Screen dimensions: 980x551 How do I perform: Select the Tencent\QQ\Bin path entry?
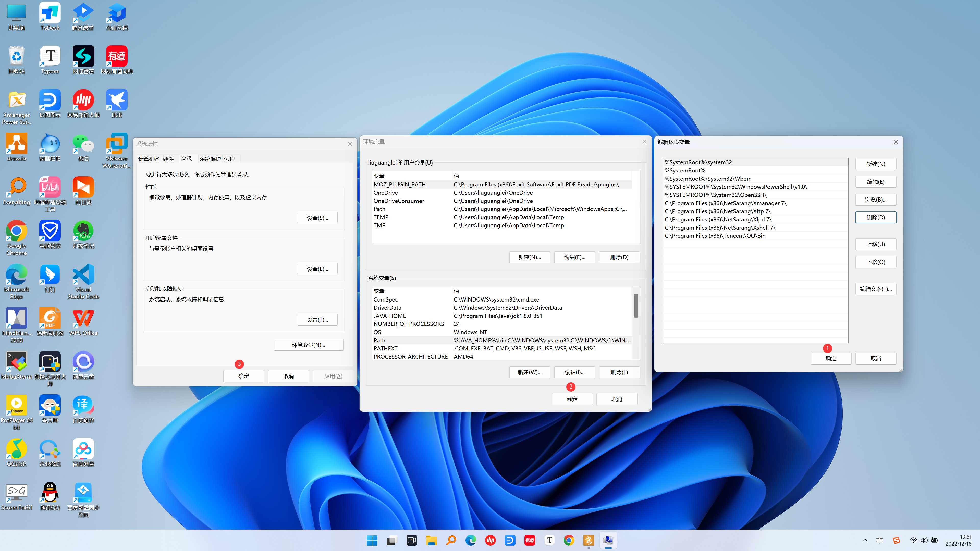pos(755,236)
